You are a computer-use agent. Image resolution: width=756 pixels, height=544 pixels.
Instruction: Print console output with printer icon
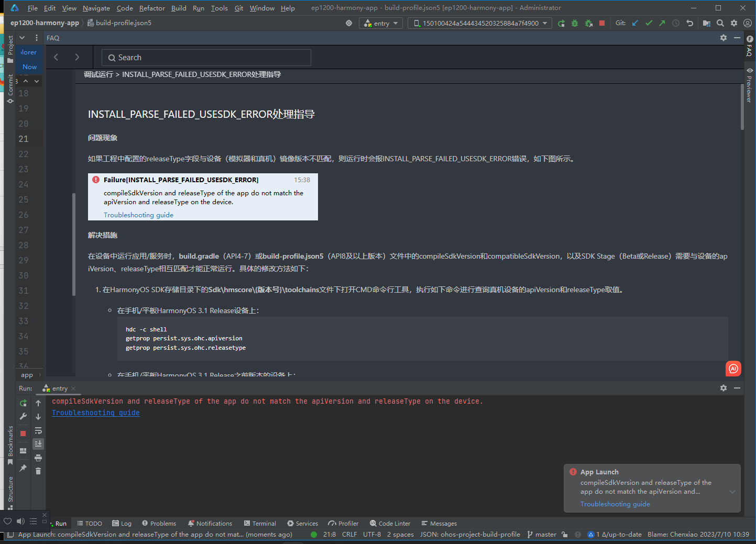[38, 458]
